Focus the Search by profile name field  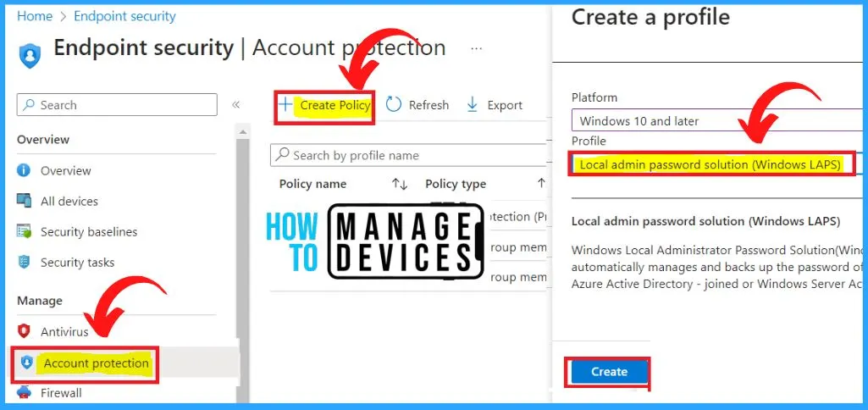tap(408, 156)
